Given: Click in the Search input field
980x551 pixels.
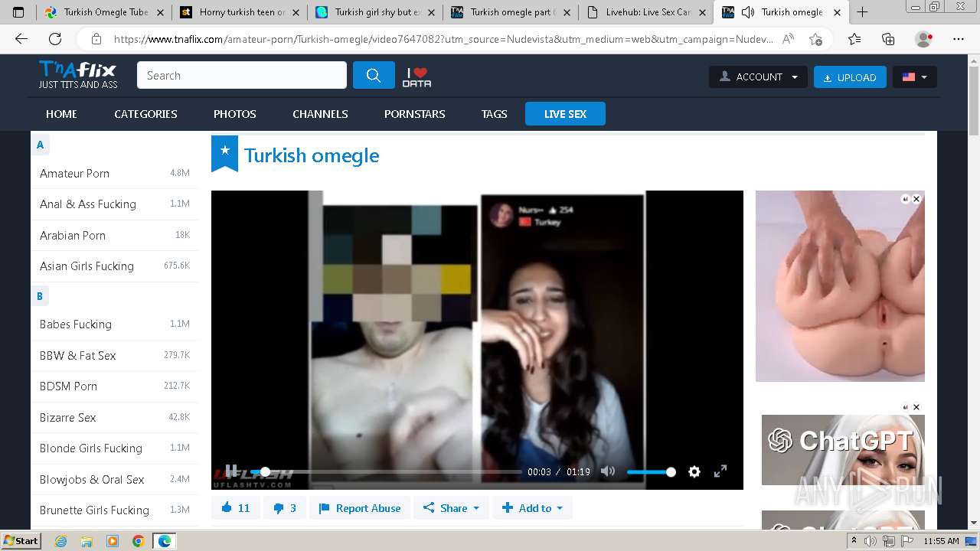Looking at the screenshot, I should pyautogui.click(x=242, y=75).
